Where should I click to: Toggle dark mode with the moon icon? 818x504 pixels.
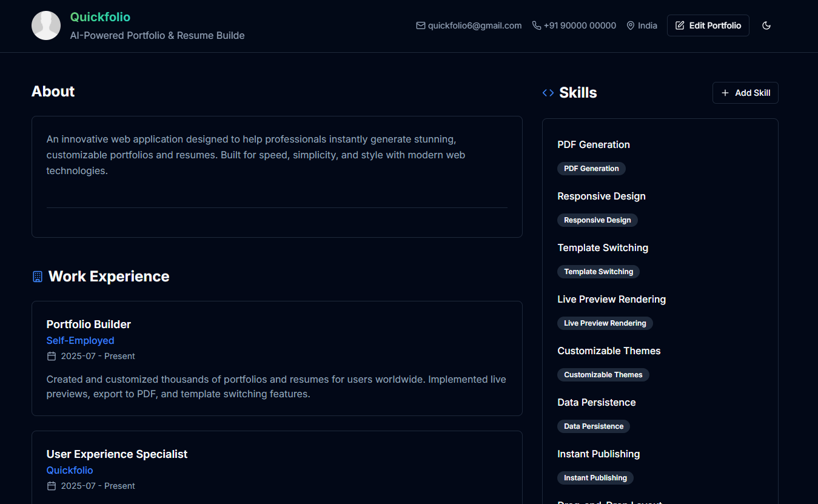766,25
